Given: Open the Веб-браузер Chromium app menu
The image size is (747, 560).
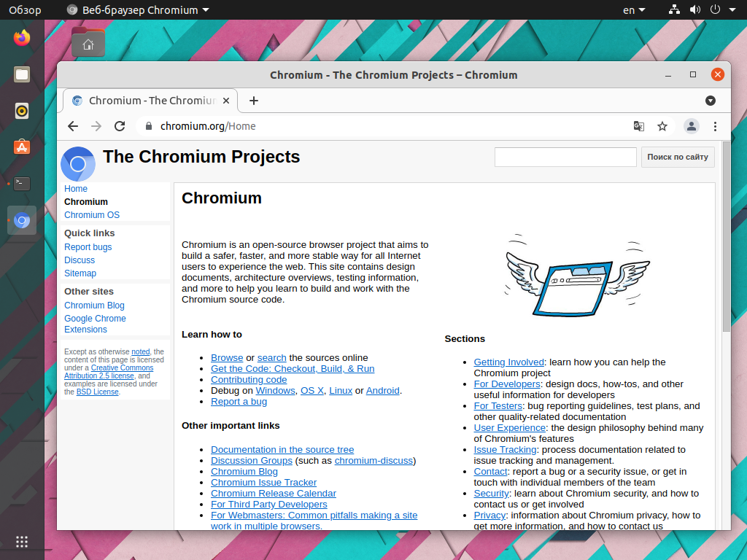Looking at the screenshot, I should (x=138, y=10).
